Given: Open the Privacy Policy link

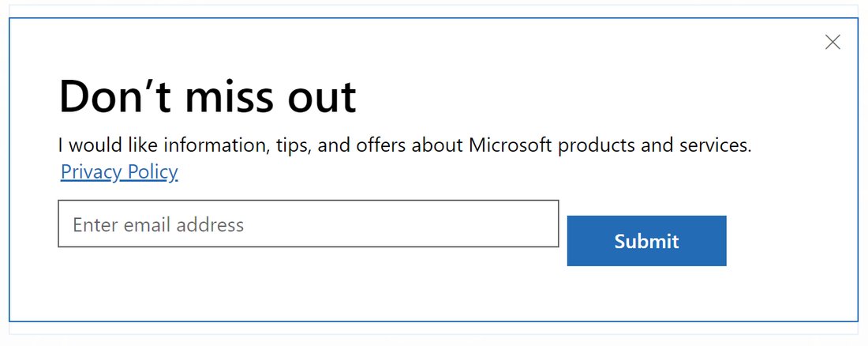Looking at the screenshot, I should point(119,171).
